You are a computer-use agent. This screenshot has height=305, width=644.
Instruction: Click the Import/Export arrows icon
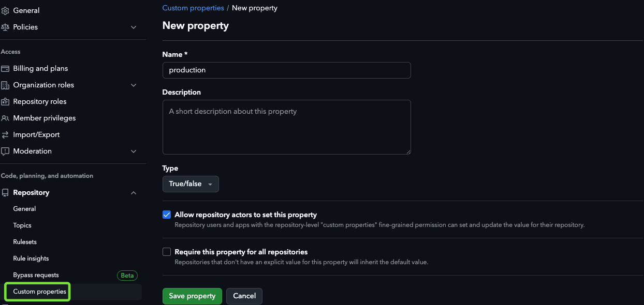pyautogui.click(x=5, y=134)
